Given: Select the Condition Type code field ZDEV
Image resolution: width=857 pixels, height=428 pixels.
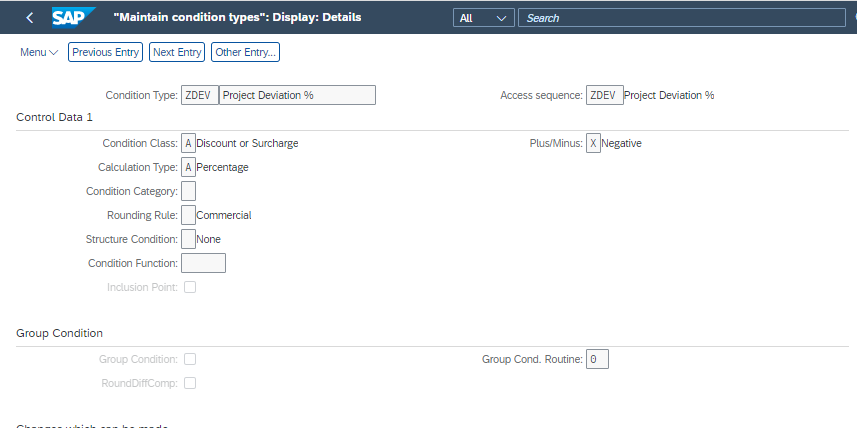Looking at the screenshot, I should click(200, 95).
